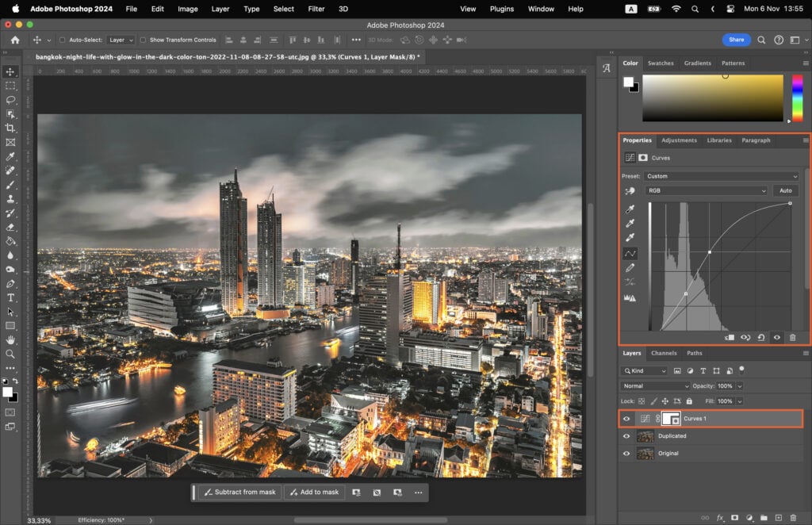This screenshot has height=525, width=812.
Task: Open the RGB channel dropdown in Curves
Action: [706, 190]
